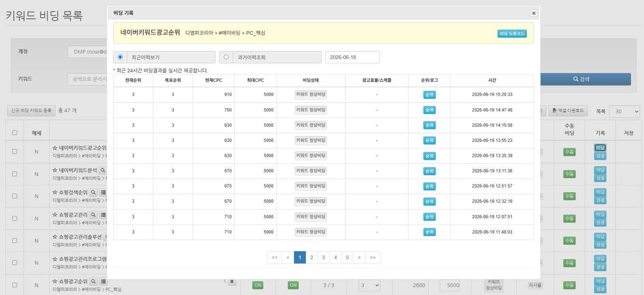Click 순위 button for 14:47:48 row

point(429,110)
